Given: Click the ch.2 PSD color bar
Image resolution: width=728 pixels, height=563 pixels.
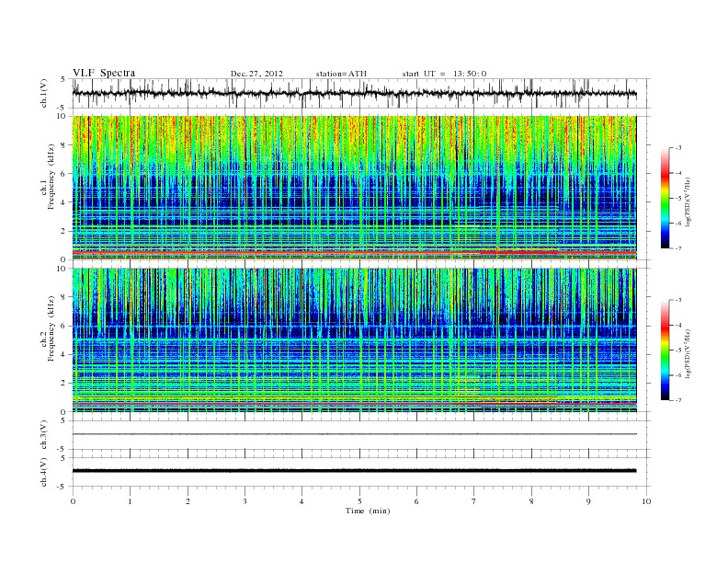Looking at the screenshot, I should tap(665, 350).
